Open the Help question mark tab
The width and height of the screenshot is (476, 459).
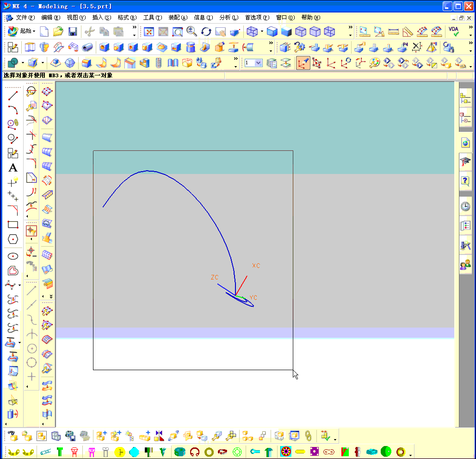(x=465, y=181)
